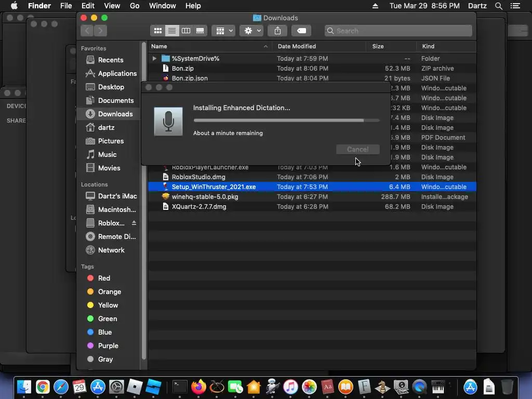The width and height of the screenshot is (532, 399).
Task: Eject the Roblox disk image
Action: coord(134,223)
